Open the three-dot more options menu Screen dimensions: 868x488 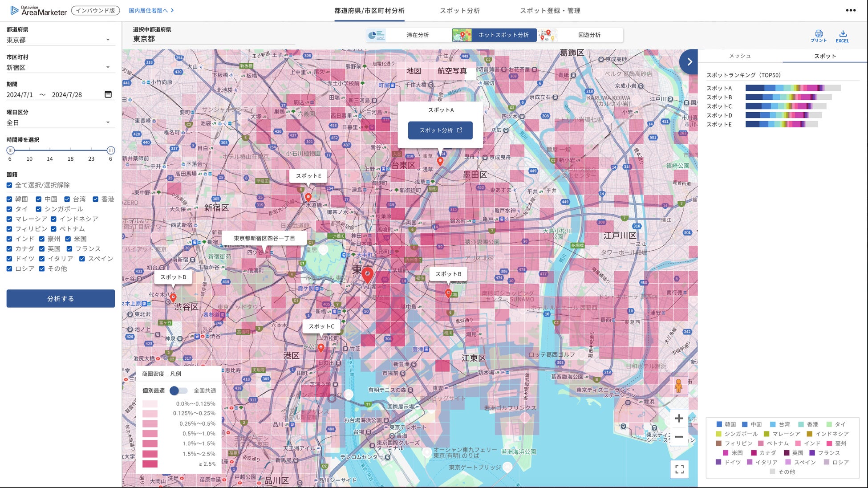pos(851,11)
